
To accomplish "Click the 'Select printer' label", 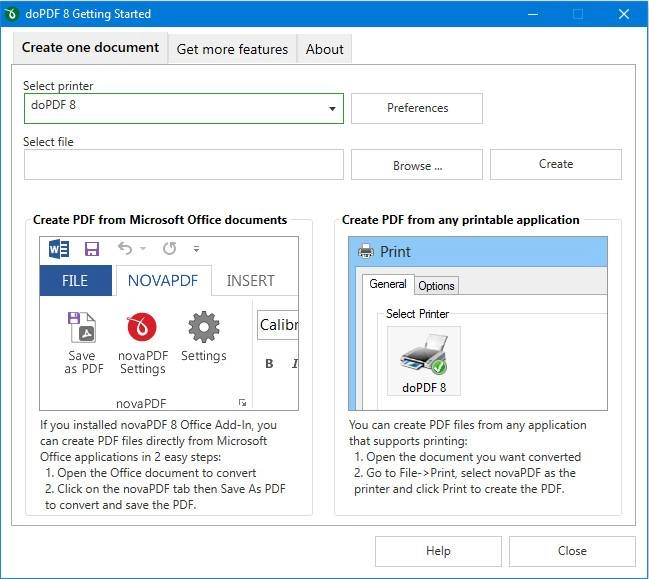I will (58, 86).
